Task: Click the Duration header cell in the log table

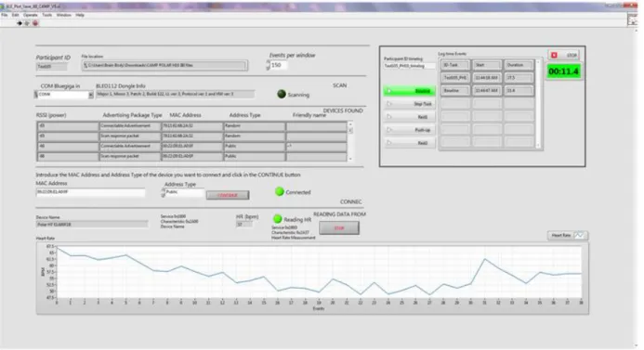Action: click(519, 65)
